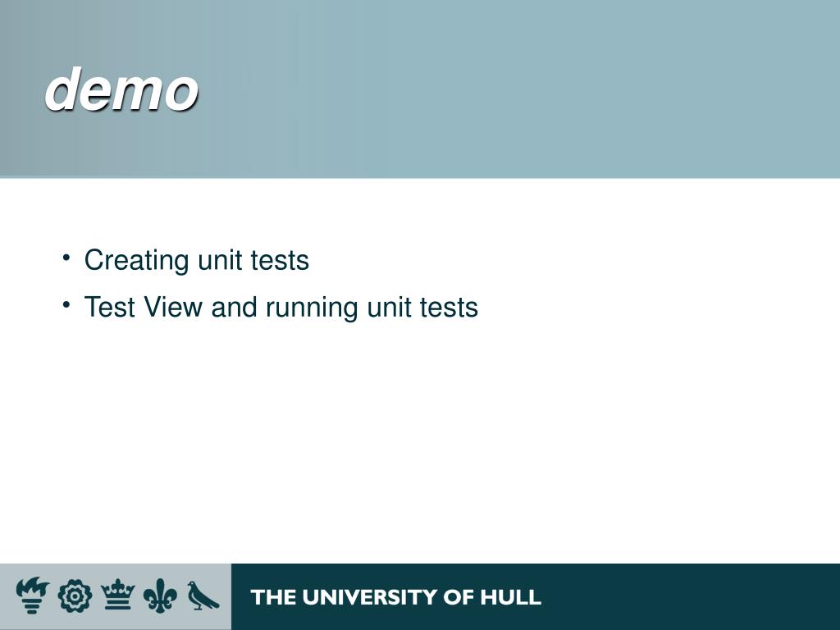
Task: Click 'THE UNIVERSITY OF HULL' footer text
Action: click(396, 597)
